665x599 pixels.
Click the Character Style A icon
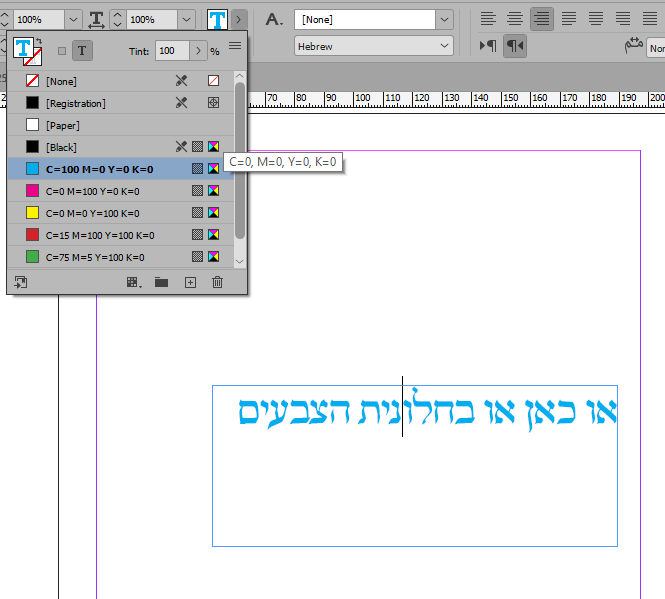pyautogui.click(x=274, y=20)
